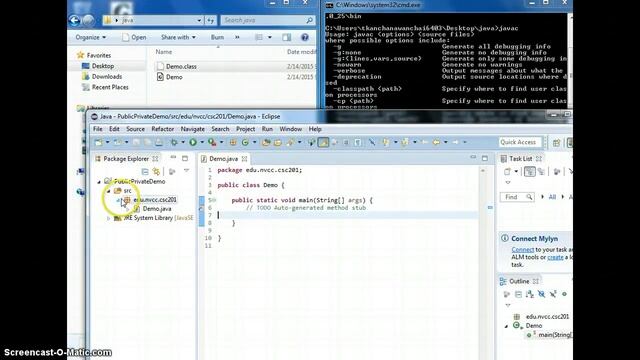Viewport: 640px width, 360px height.
Task: Click the create link in Connect Mylyn
Action: click(x=555, y=257)
